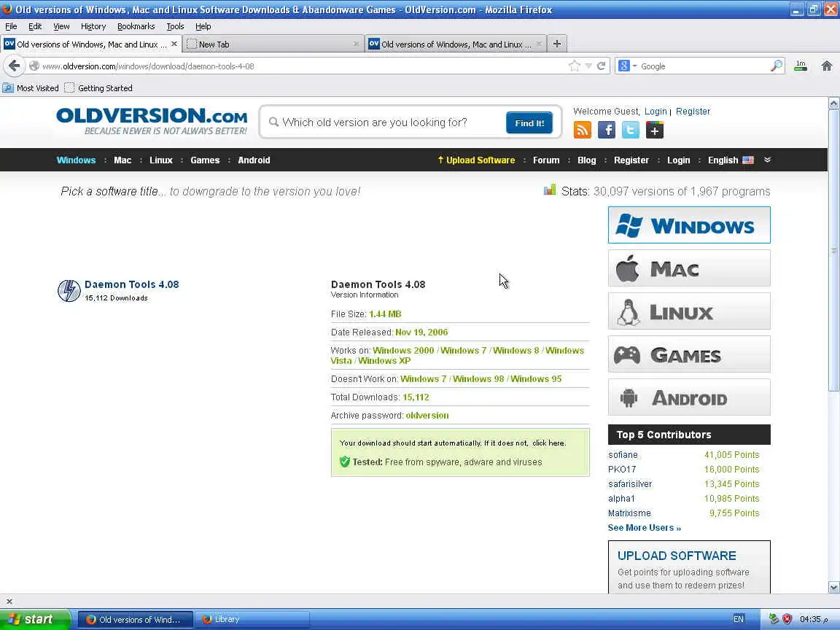The height and width of the screenshot is (630, 840).
Task: Click the RSS feed orange icon
Action: [583, 130]
